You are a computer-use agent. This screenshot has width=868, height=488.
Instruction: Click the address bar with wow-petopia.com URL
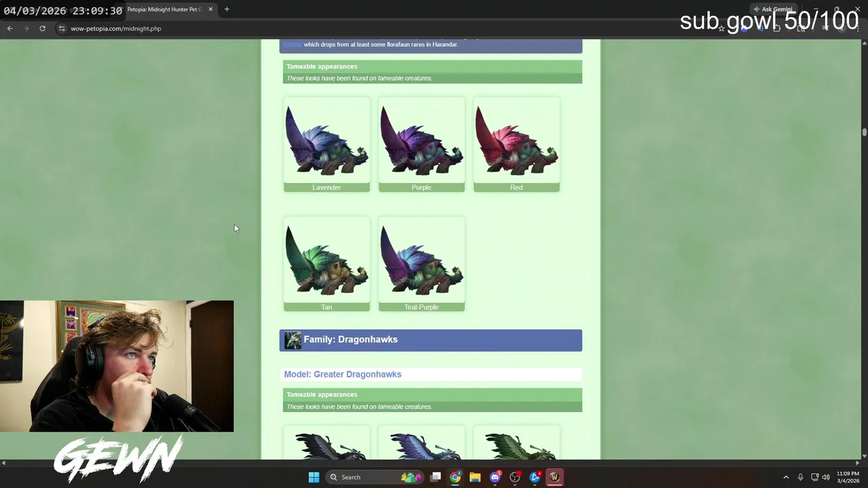pos(115,28)
